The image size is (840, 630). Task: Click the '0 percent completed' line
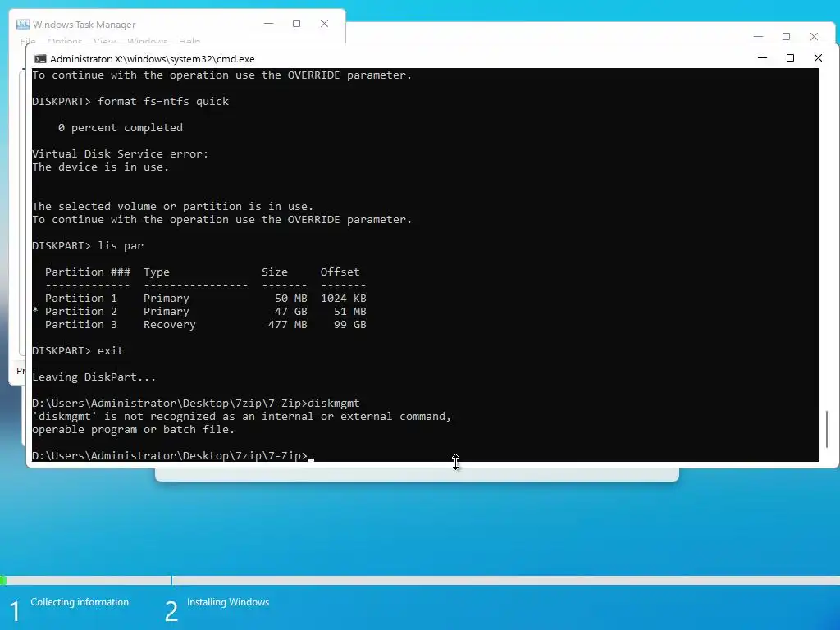click(x=121, y=127)
